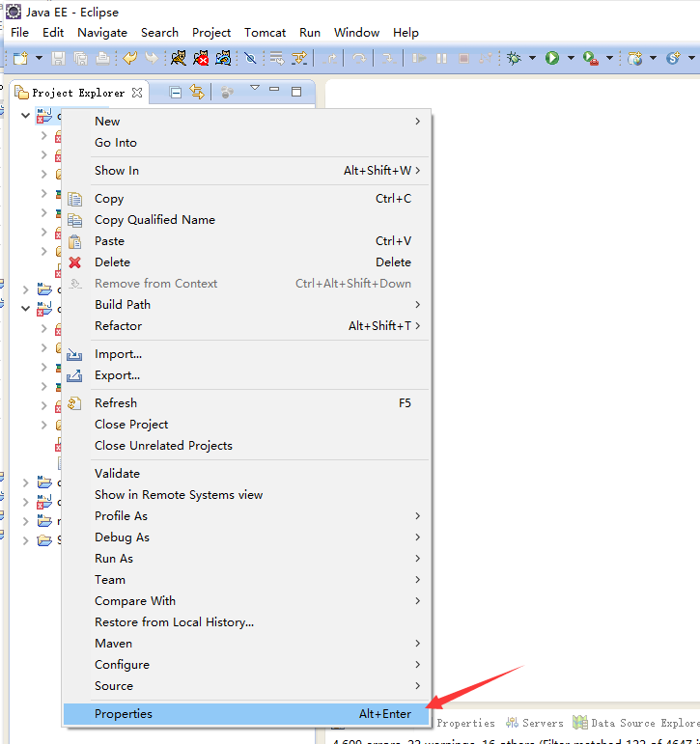Open the Maven submenu

pyautogui.click(x=246, y=644)
